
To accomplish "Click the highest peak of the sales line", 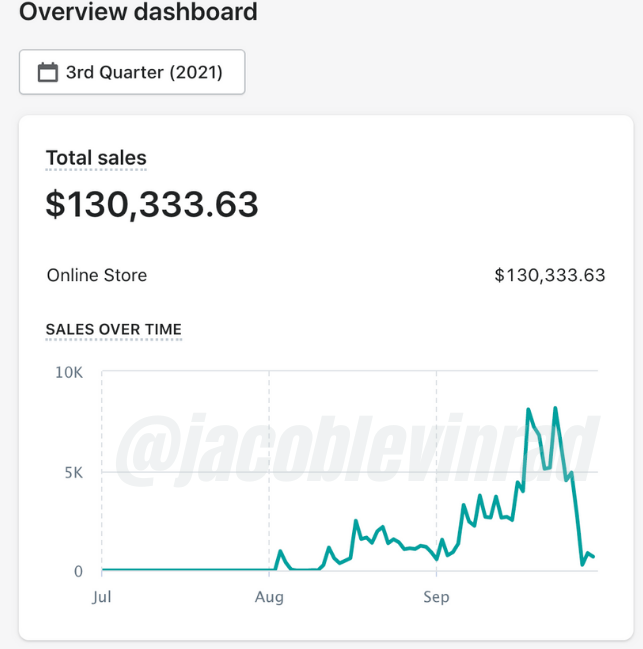I will pos(528,409).
